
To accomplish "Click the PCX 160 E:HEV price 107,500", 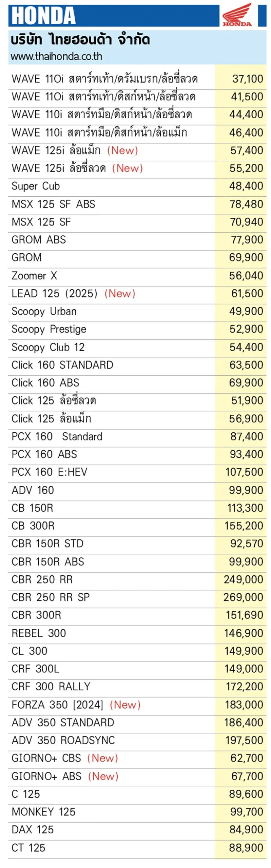I will pos(244,472).
